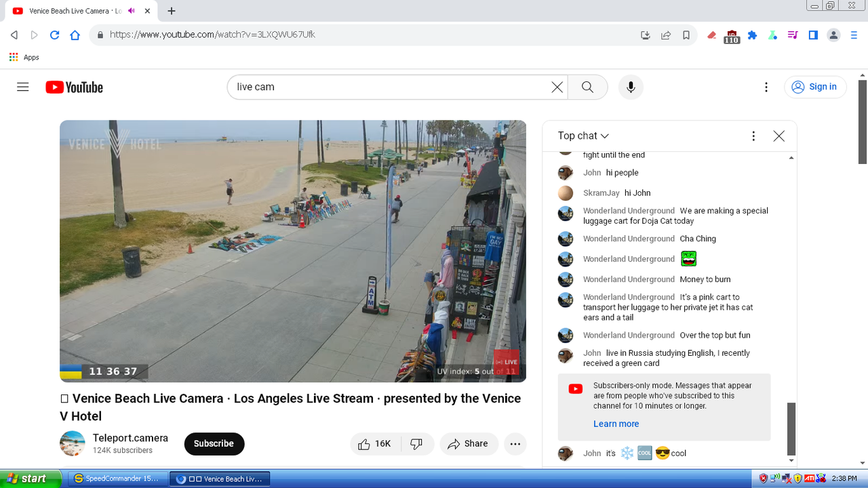868x488 pixels.
Task: Open more actions below the video
Action: point(515,444)
